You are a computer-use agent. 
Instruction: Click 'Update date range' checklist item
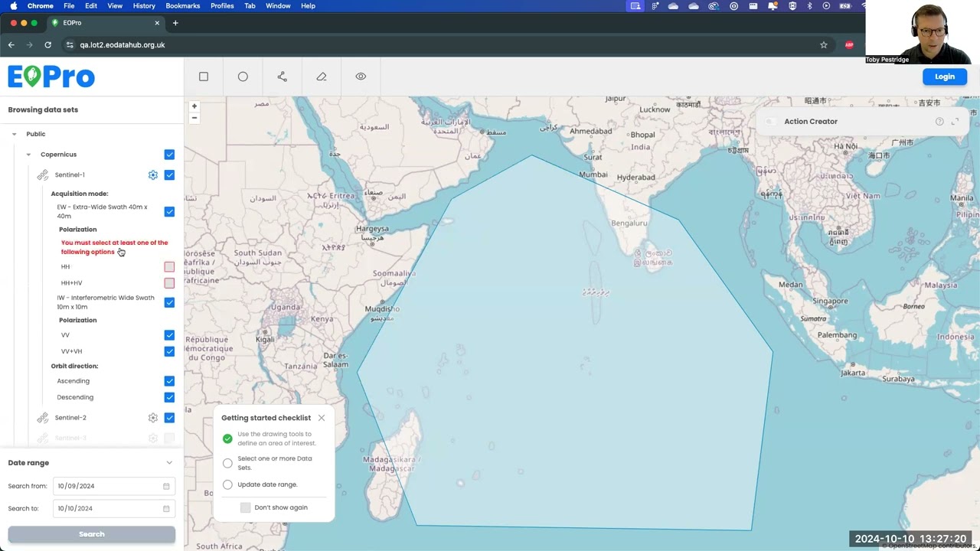click(x=267, y=484)
